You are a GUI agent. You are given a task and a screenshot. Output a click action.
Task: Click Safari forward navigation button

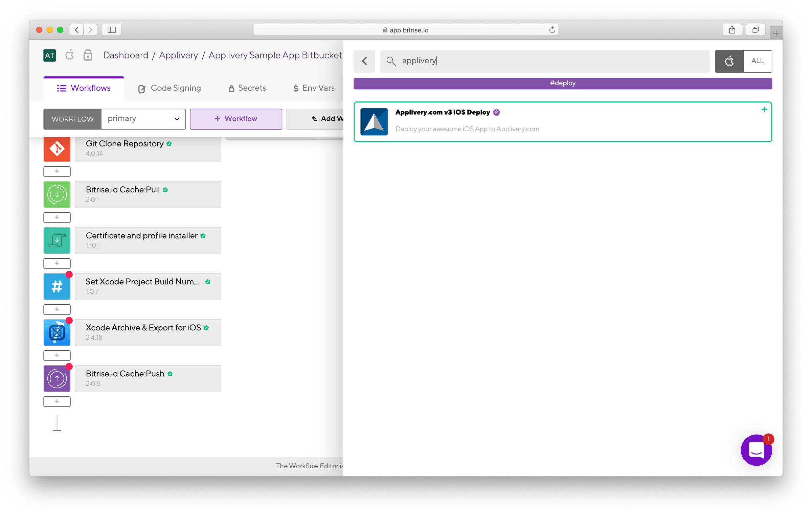click(x=90, y=30)
